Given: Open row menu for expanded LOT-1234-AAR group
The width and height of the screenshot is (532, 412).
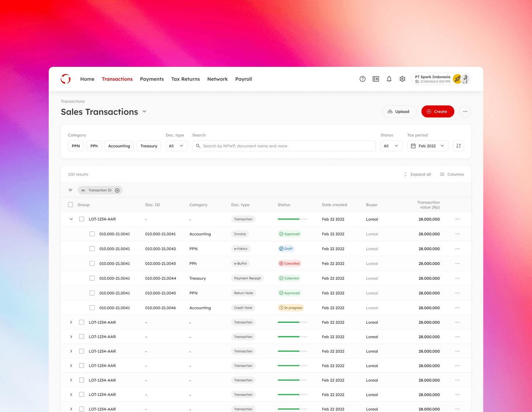Looking at the screenshot, I should click(x=457, y=219).
